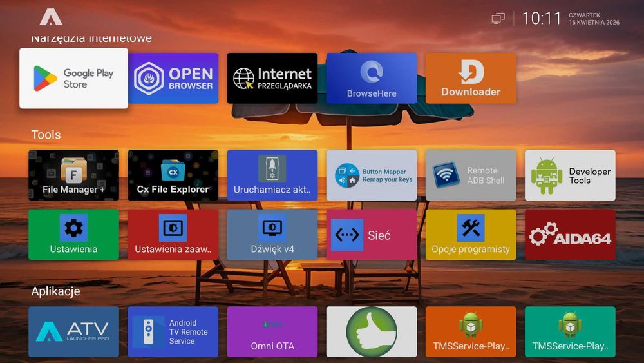Launch Remote ADB Shell
The image size is (644, 363).
coord(471,175)
